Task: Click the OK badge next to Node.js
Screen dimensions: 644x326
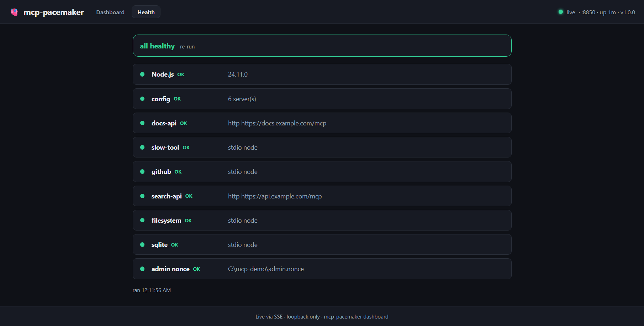Action: 181,74
